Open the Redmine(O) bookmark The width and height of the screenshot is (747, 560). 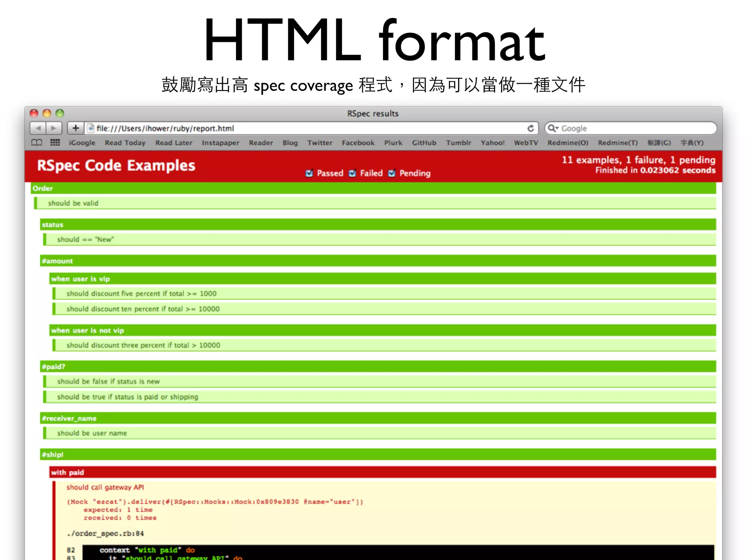pos(568,143)
